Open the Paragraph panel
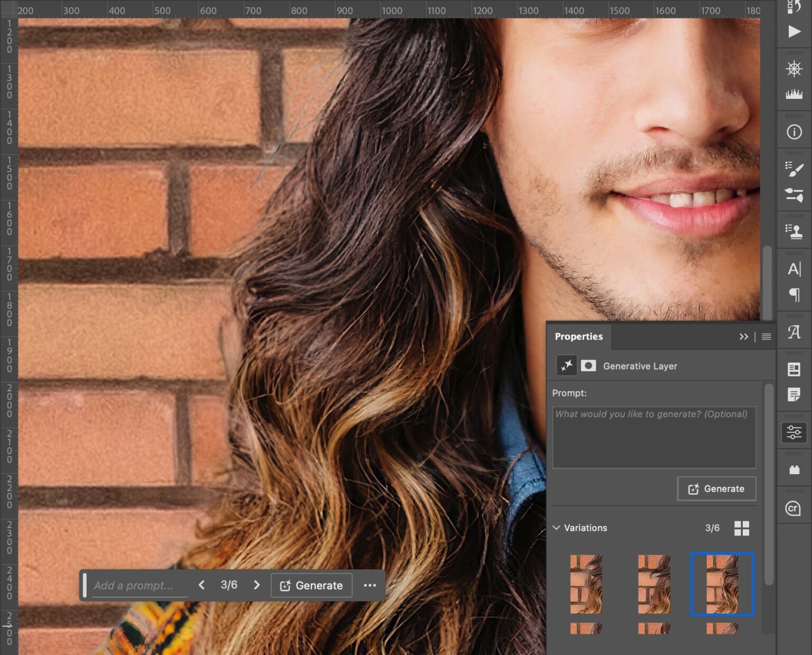This screenshot has height=655, width=812. 793,296
